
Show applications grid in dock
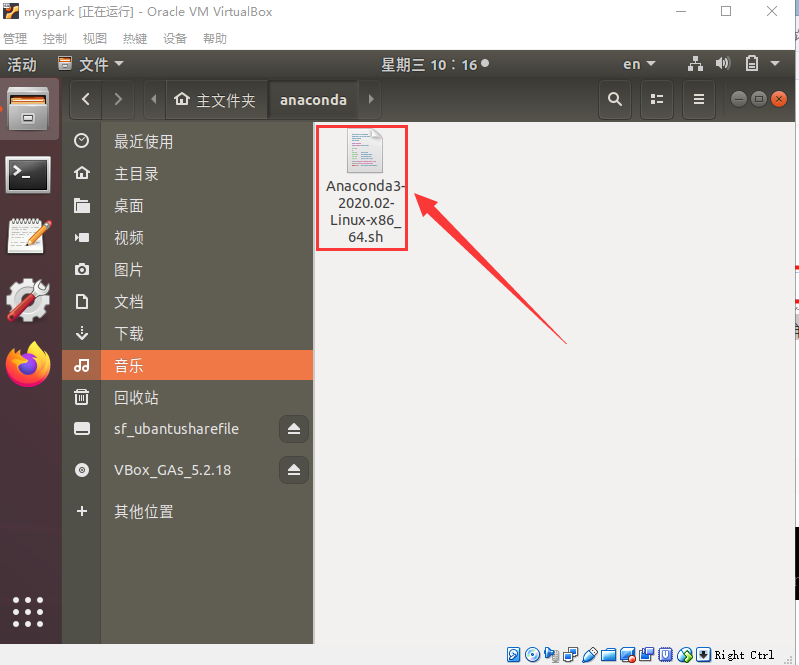(28, 612)
